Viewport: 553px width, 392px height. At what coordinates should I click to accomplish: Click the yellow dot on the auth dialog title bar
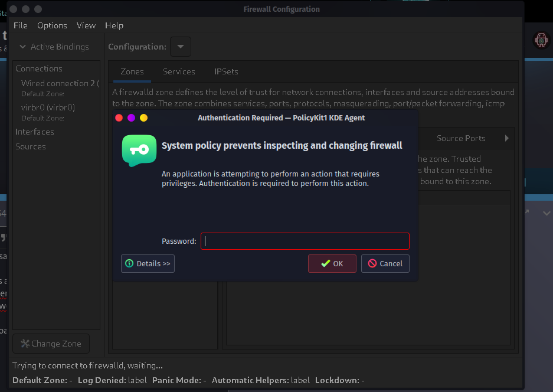pos(143,118)
